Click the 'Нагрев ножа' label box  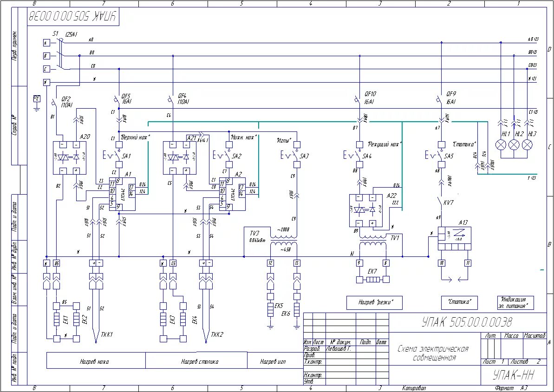coord(96,360)
